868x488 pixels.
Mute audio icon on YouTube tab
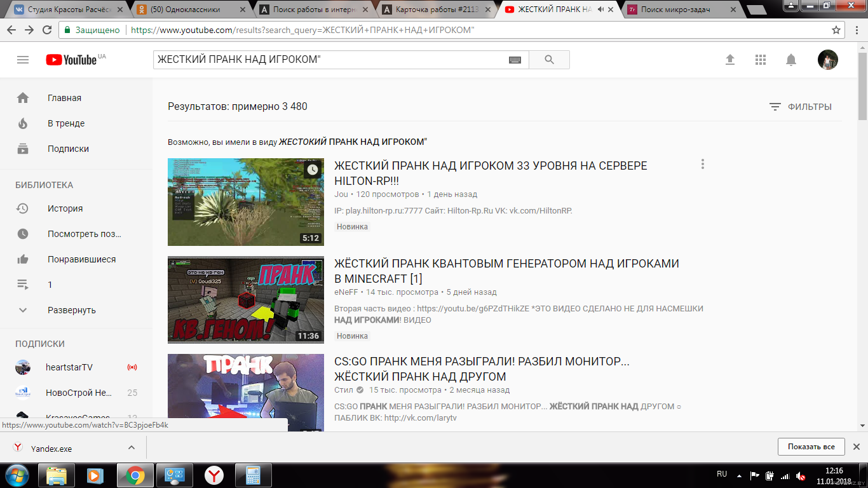600,10
